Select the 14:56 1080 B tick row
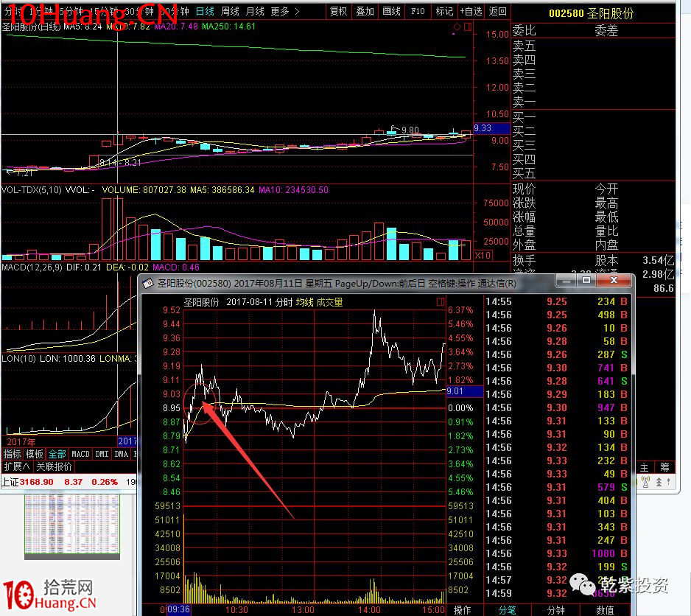 (x=556, y=553)
